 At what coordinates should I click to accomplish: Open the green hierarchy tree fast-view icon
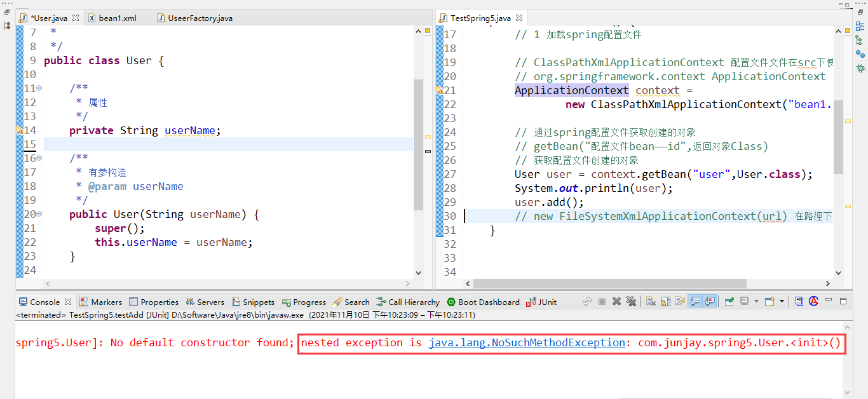[860, 40]
